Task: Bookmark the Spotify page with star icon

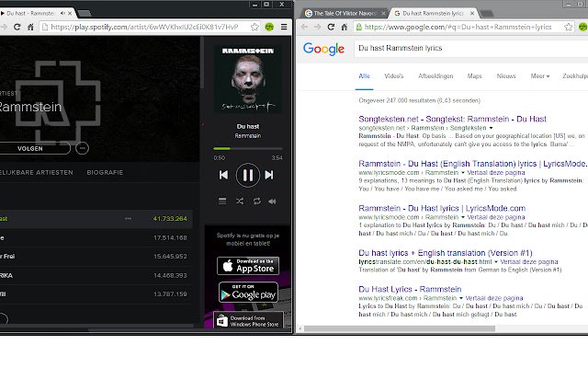Action: pos(254,27)
